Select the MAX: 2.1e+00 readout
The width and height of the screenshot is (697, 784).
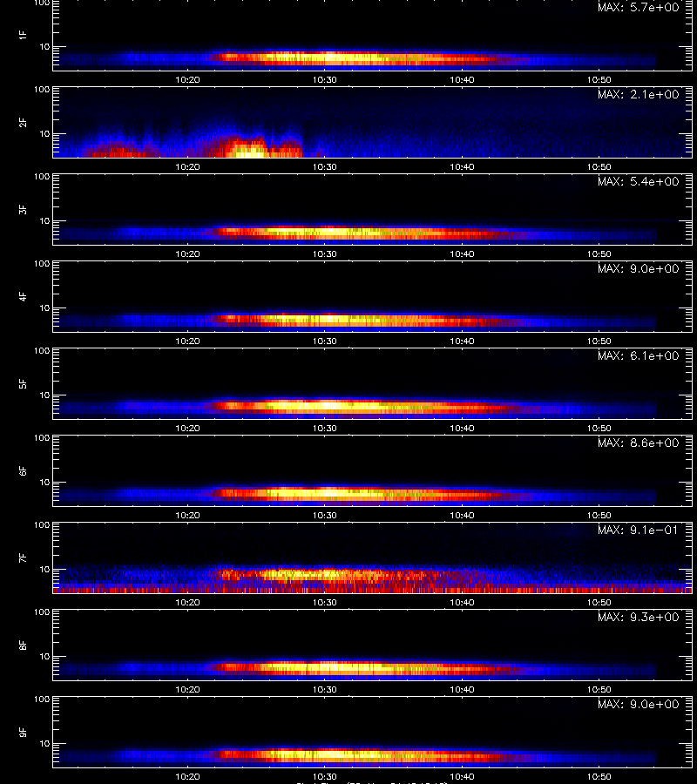[639, 94]
